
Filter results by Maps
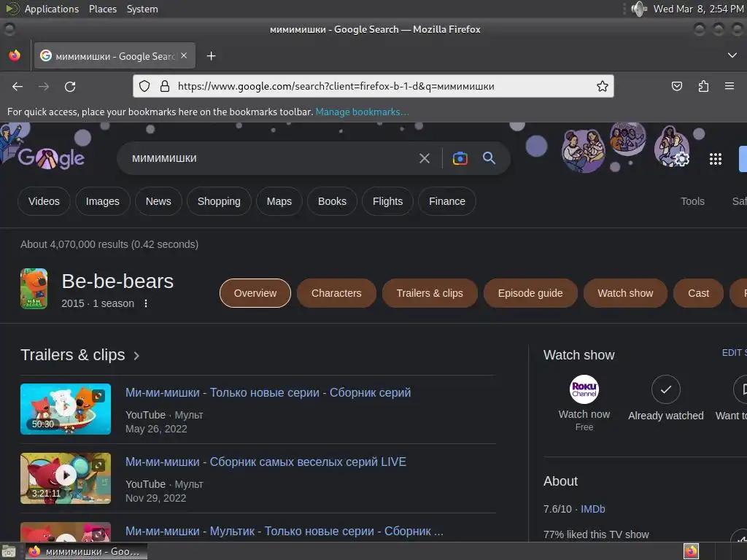279,201
